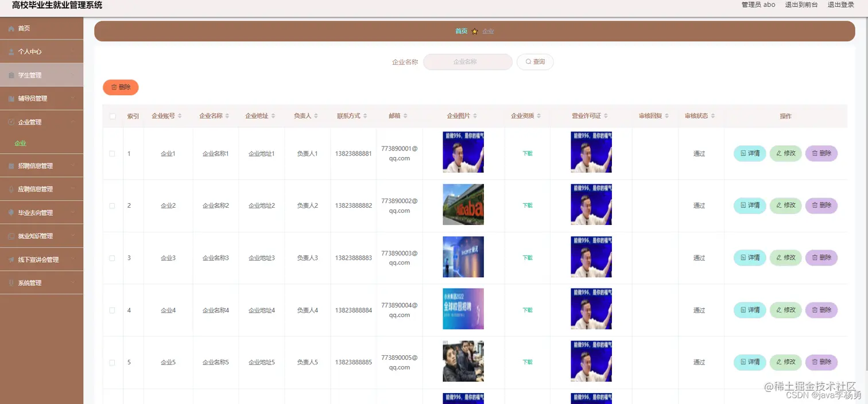Click the icon beside 学生管理
Viewport: 868px width, 404px height.
click(11, 75)
